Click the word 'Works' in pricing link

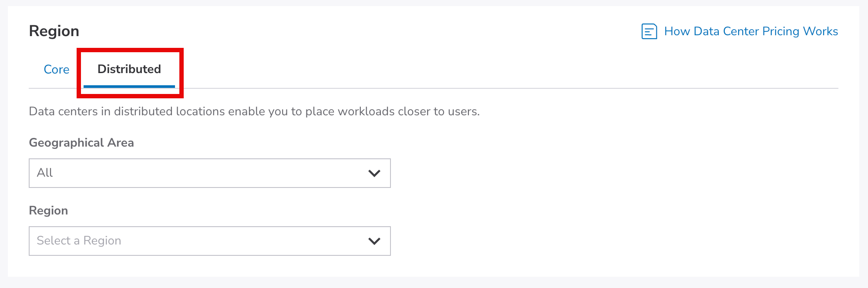click(x=820, y=31)
